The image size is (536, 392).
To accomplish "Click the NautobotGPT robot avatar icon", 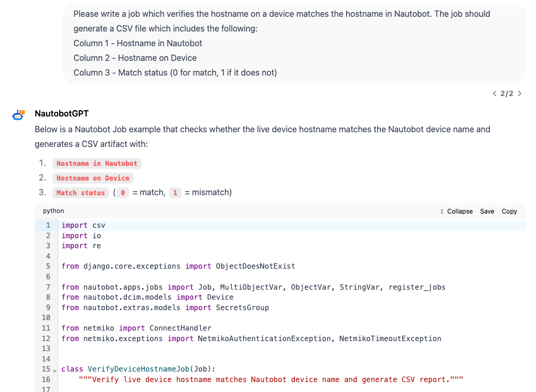I will tap(18, 114).
